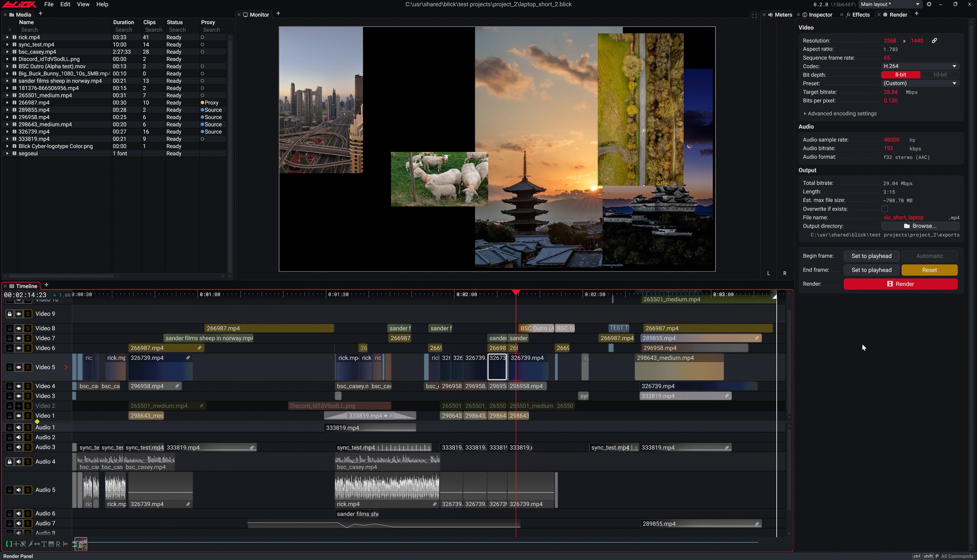Expand the 326739.mp4 media row
977x560 pixels.
point(7,131)
